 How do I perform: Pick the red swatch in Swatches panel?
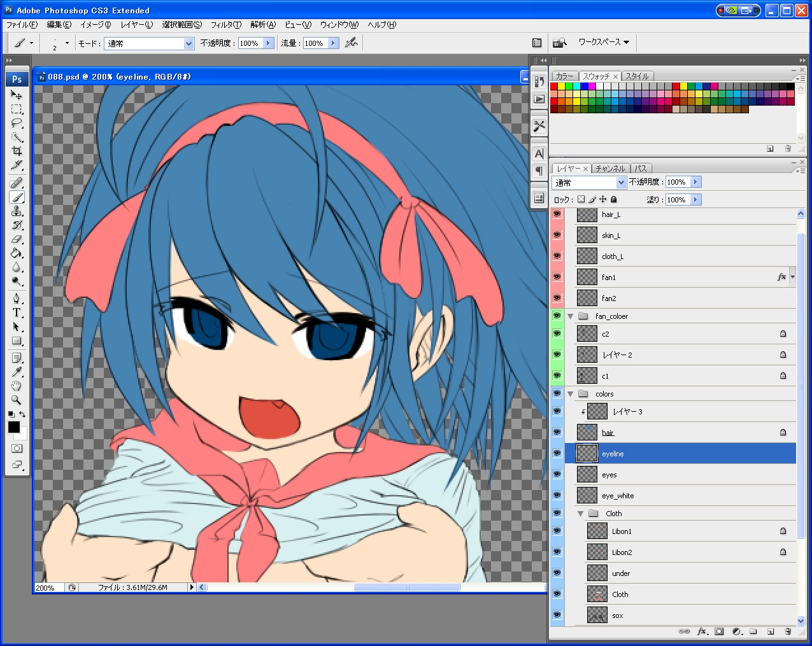coord(554,87)
